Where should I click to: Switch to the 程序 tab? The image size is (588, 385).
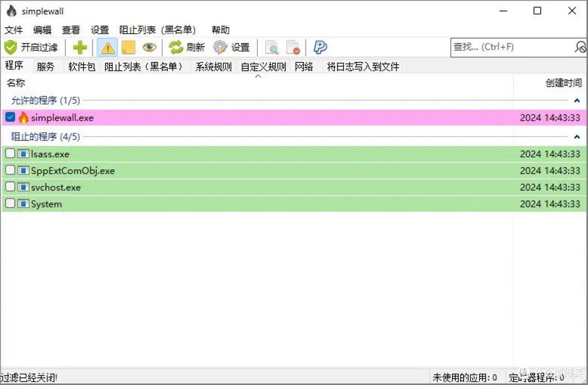pos(14,66)
